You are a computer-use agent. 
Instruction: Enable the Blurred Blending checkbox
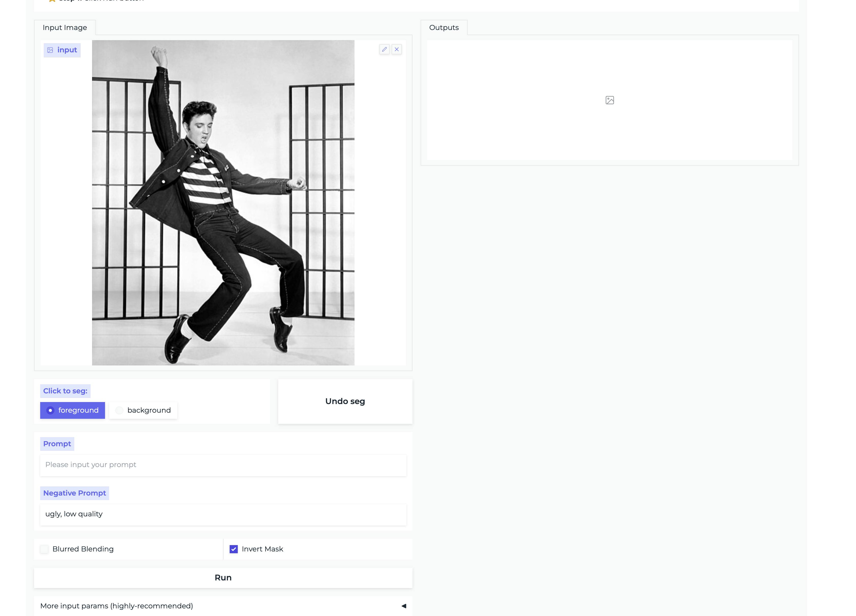pos(45,549)
